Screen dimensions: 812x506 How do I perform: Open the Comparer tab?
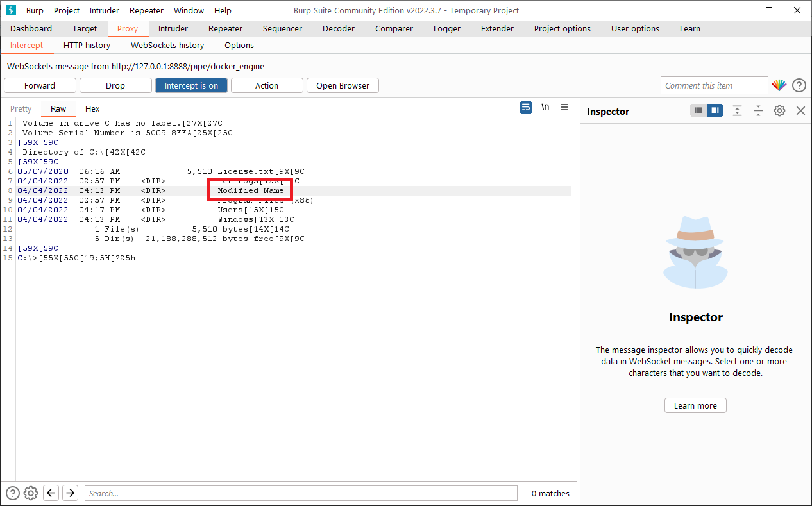(394, 28)
